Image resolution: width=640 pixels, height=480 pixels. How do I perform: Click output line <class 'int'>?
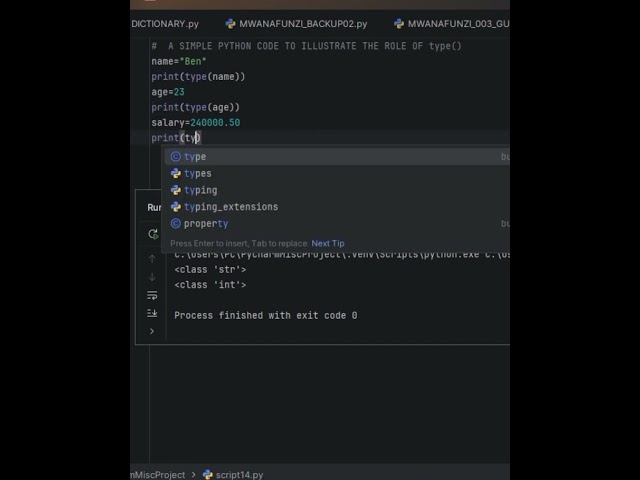pos(210,285)
